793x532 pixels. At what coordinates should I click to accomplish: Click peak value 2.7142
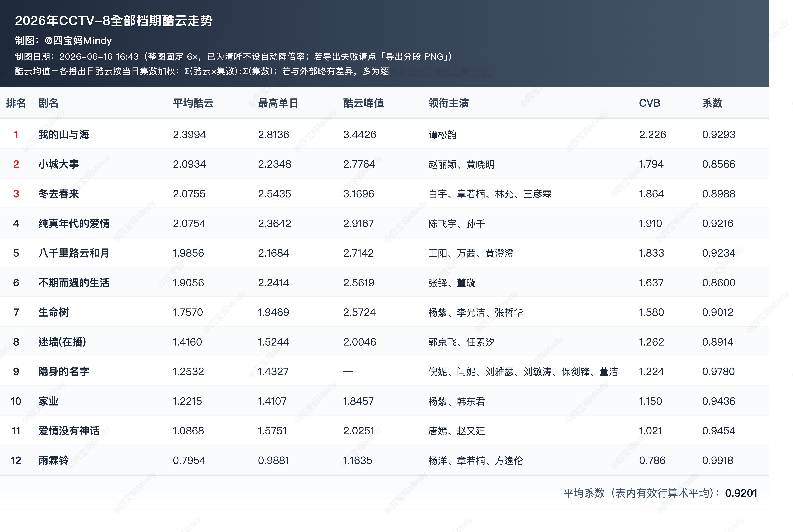click(359, 253)
